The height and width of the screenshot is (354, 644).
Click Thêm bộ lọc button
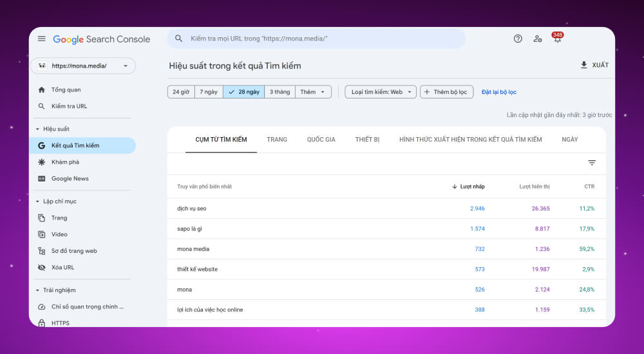point(446,92)
